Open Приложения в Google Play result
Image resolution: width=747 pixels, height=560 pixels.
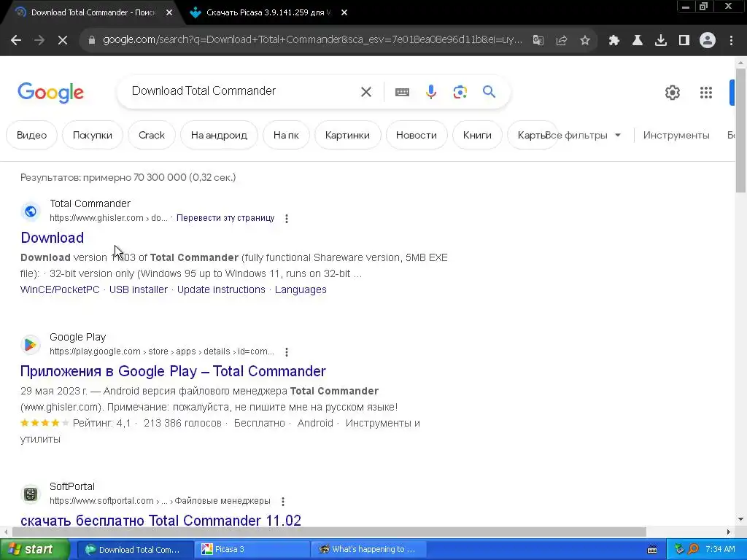173,371
